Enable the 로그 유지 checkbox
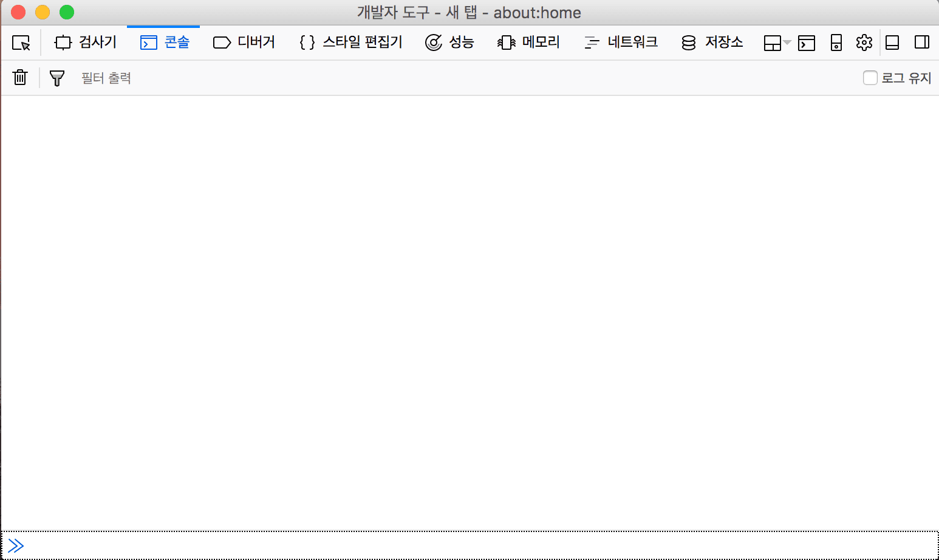 870,78
